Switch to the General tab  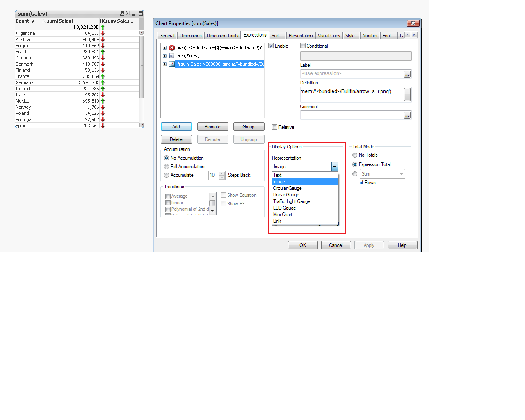167,36
